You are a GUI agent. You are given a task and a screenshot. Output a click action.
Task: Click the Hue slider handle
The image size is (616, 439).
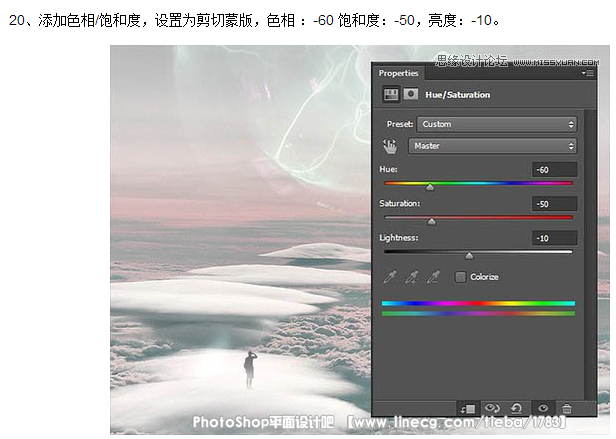(430, 187)
